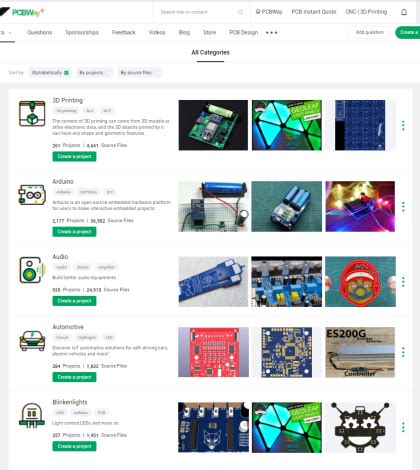Enable sorting By projects

[94, 73]
